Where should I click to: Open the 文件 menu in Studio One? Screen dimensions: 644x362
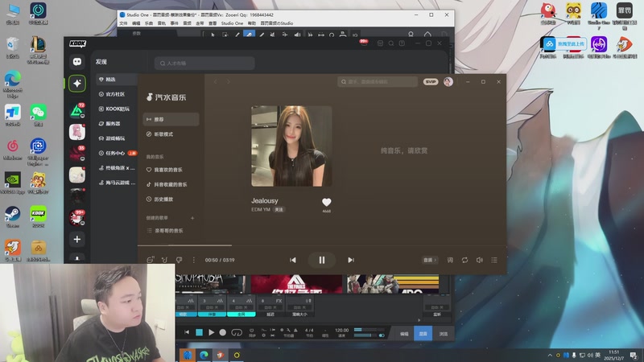click(123, 23)
